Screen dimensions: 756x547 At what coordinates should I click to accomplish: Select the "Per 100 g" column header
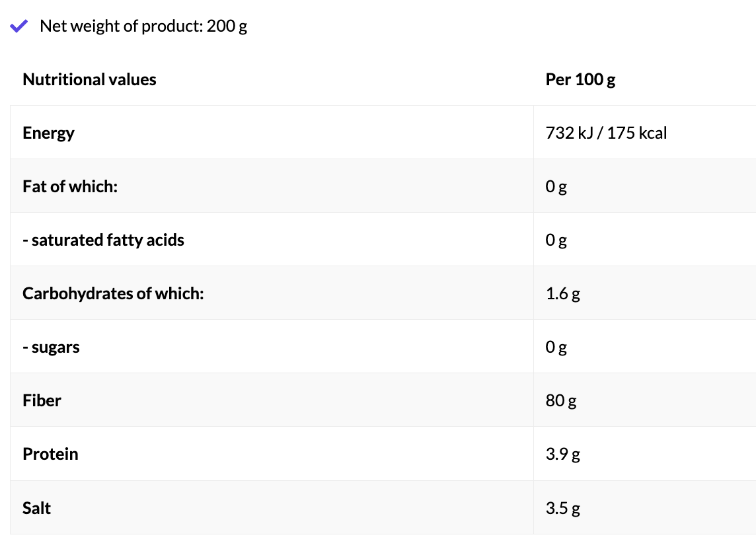coord(580,80)
